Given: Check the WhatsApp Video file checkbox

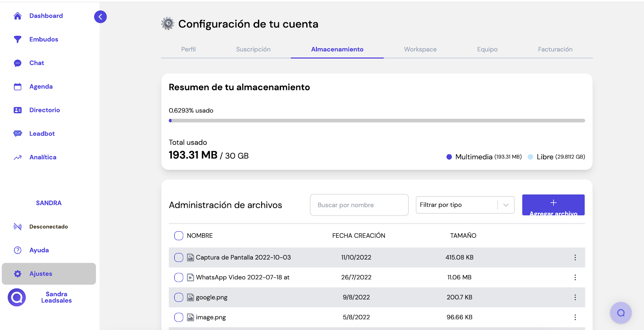Looking at the screenshot, I should (x=179, y=277).
